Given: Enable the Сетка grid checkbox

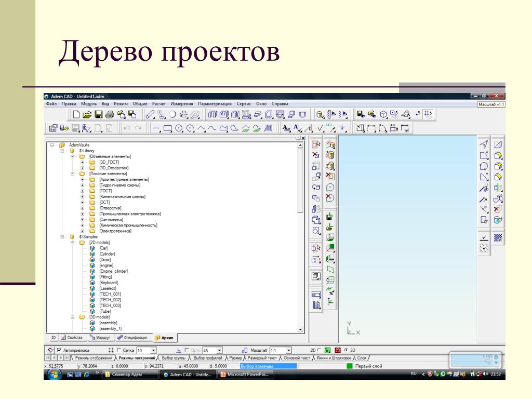Looking at the screenshot, I should [119, 350].
